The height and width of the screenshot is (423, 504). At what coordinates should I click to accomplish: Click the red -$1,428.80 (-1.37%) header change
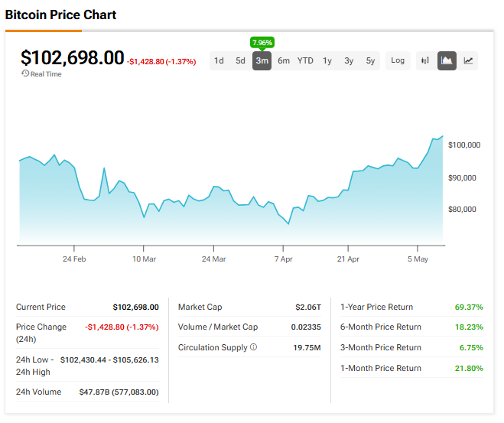(161, 61)
